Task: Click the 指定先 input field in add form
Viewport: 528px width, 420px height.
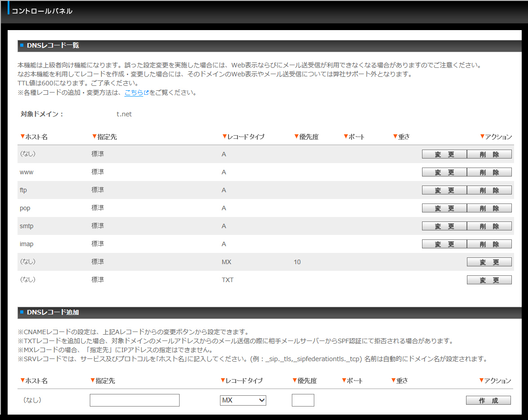Action: [x=134, y=400]
